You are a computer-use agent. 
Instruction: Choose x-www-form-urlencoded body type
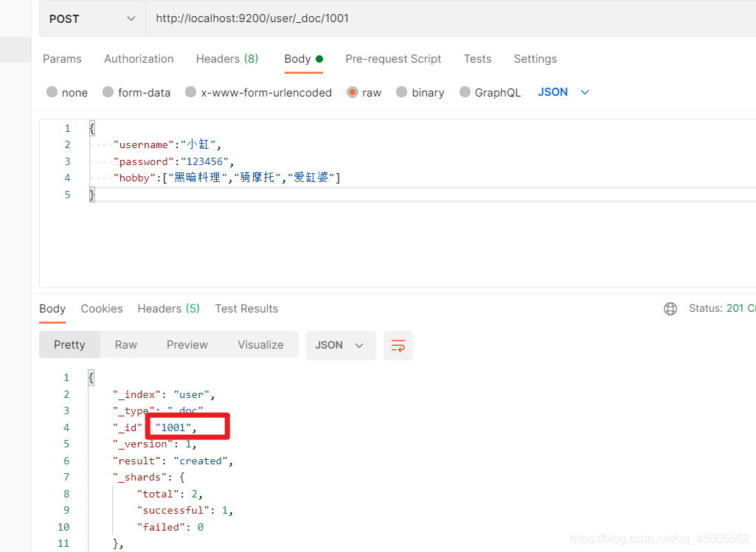pos(191,92)
